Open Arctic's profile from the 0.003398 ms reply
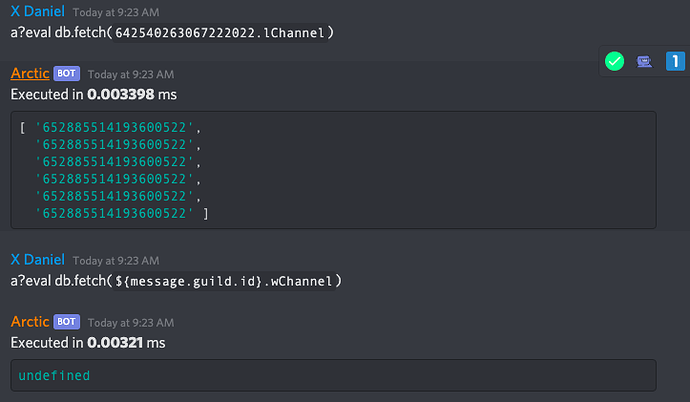This screenshot has height=402, width=690. coord(30,74)
